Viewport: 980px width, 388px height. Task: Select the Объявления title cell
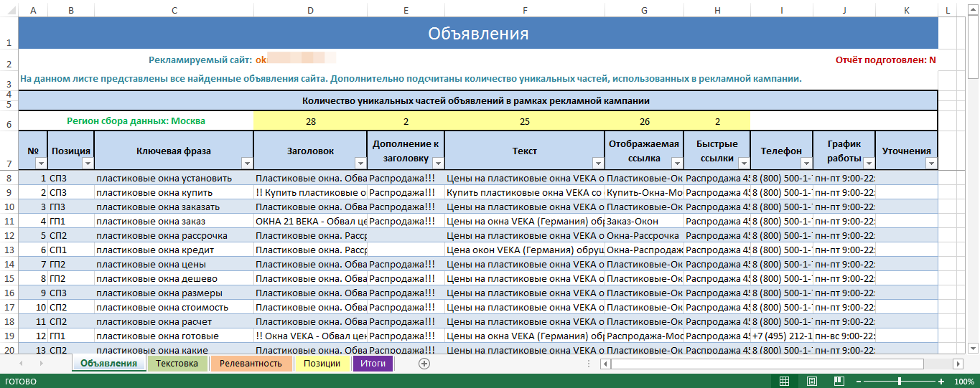click(478, 33)
